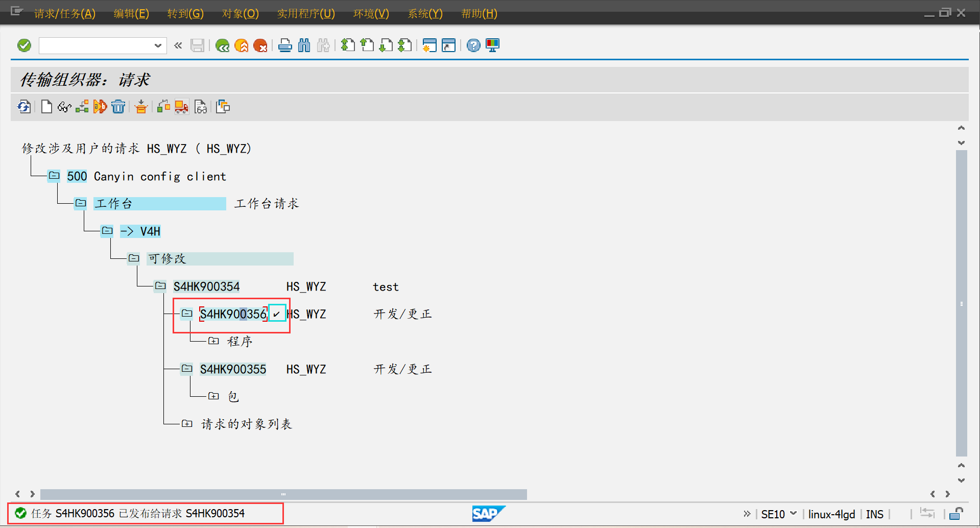This screenshot has height=528, width=980.
Task: Open the 对象(O) menu
Action: coord(241,13)
